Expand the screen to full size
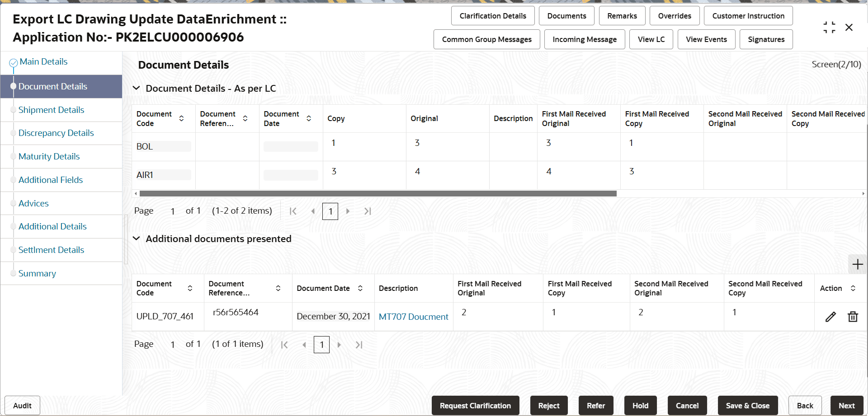The image size is (868, 416). (829, 27)
